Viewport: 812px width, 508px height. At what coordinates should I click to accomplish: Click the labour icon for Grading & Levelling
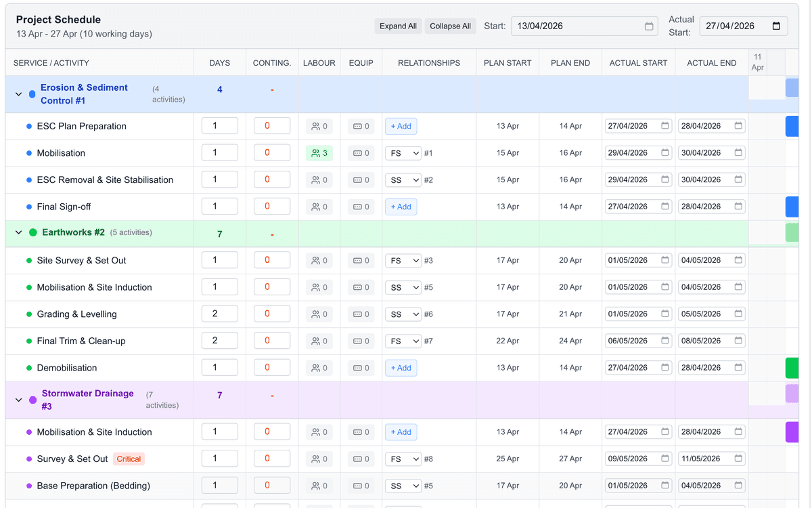tap(318, 313)
